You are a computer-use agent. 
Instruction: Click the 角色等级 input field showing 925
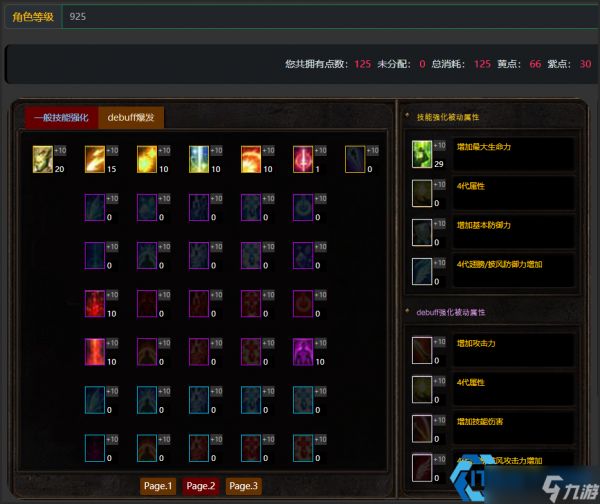331,16
